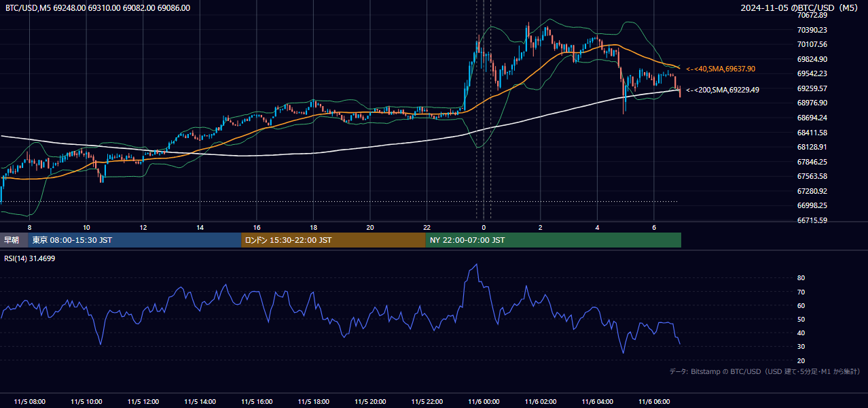Click the 早朝 session segment
The image size is (868, 408).
[14, 240]
